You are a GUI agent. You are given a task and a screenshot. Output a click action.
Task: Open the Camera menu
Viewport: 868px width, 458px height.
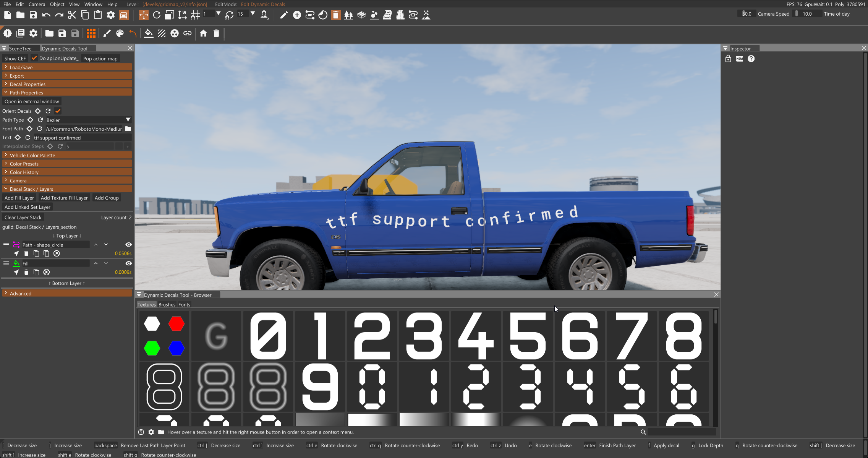click(37, 4)
